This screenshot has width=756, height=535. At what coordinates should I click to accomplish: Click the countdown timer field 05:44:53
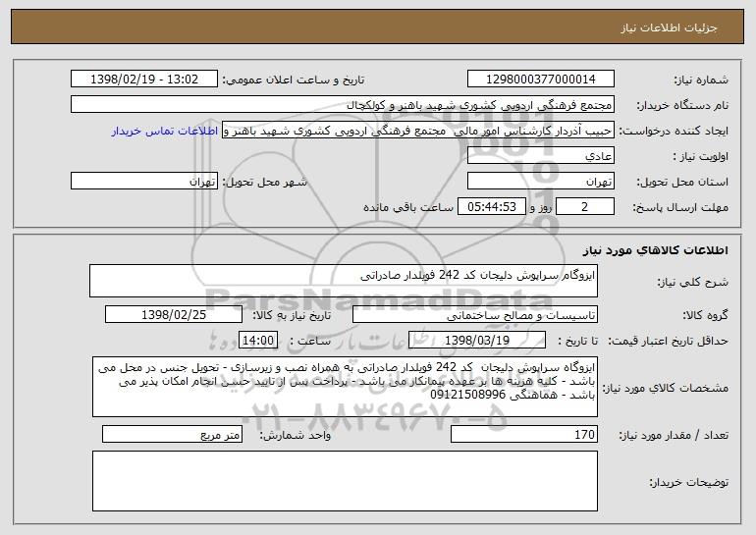491,207
